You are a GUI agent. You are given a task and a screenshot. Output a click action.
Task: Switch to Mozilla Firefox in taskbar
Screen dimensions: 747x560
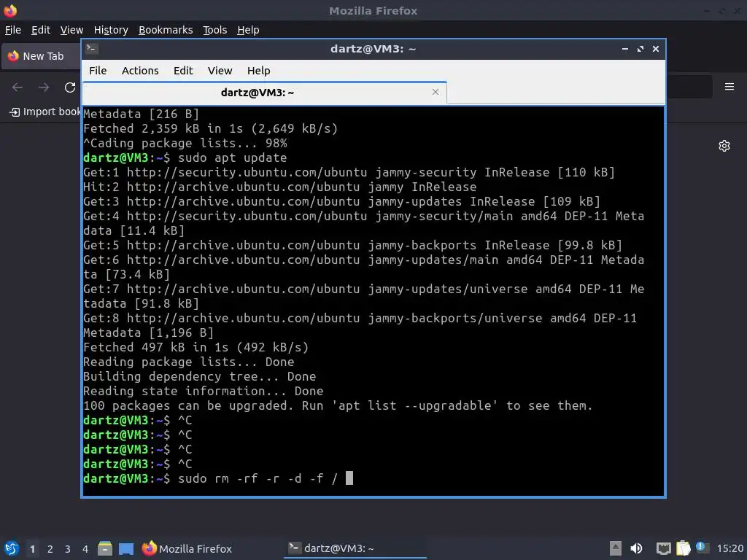point(187,548)
